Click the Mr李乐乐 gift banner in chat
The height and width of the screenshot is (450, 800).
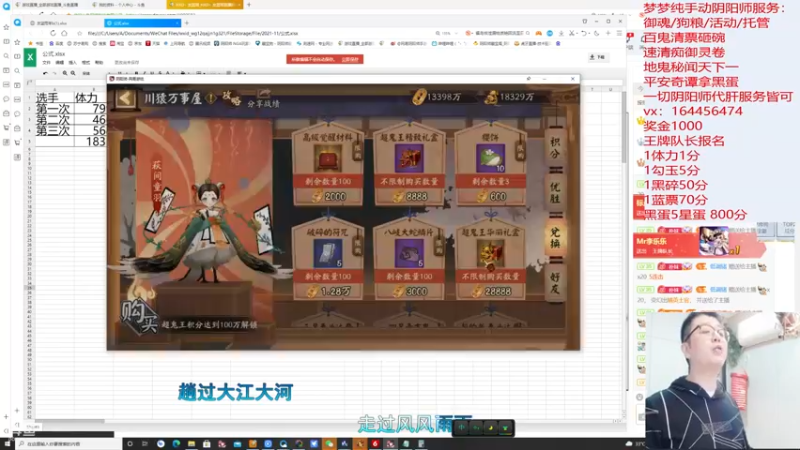[x=699, y=244]
